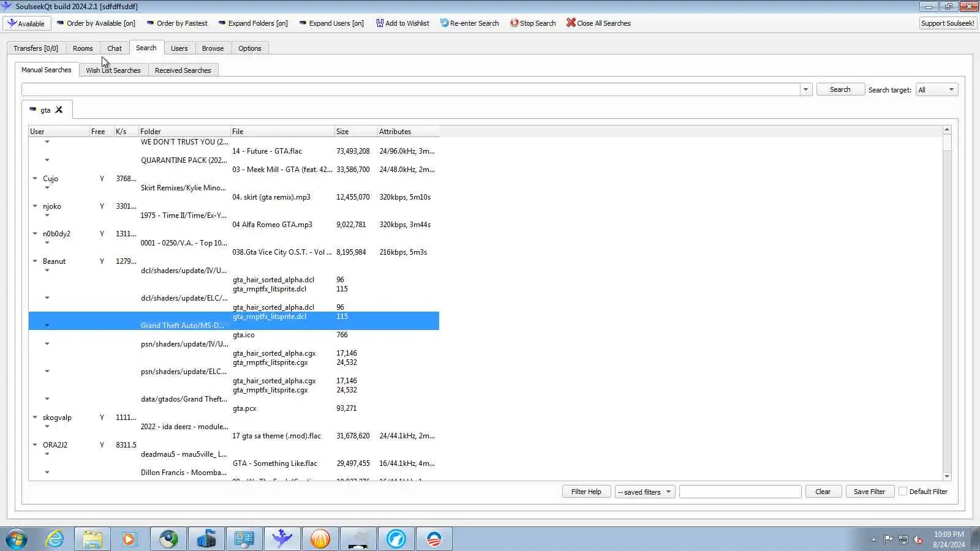Image resolution: width=980 pixels, height=551 pixels.
Task: Launch Internet Explorer from the taskbar
Action: [55, 539]
